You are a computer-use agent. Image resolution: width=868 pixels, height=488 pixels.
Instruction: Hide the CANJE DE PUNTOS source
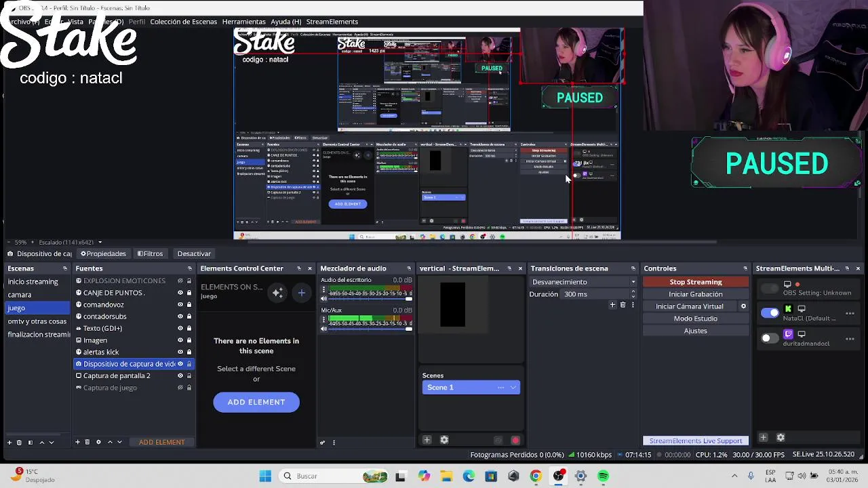180,293
